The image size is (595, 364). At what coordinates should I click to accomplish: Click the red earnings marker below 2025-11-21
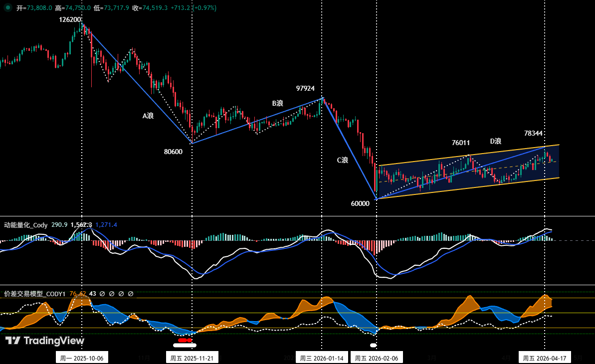185,340
